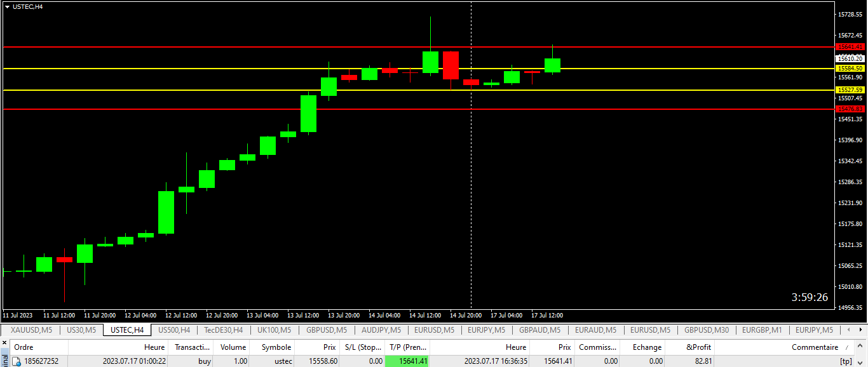Sort by the Commentaire column header
868x367 pixels.
coord(785,347)
